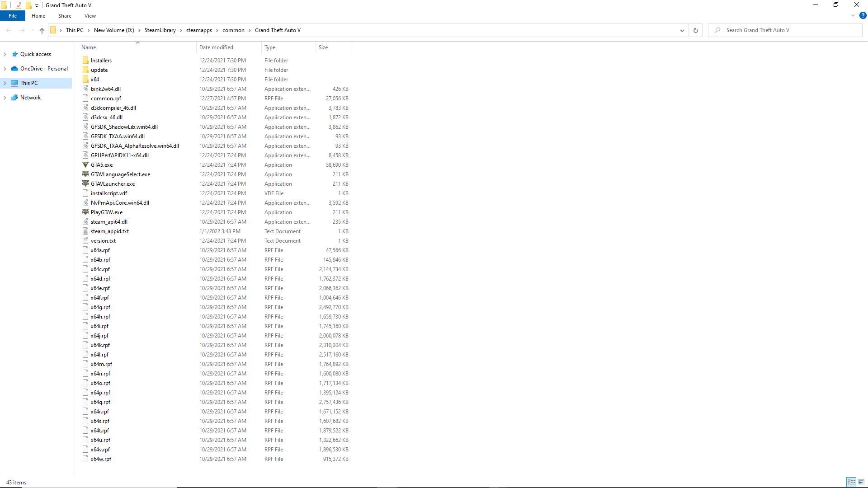Screen dimensions: 868x488
Task: Open the File menu
Action: pyautogui.click(x=13, y=16)
